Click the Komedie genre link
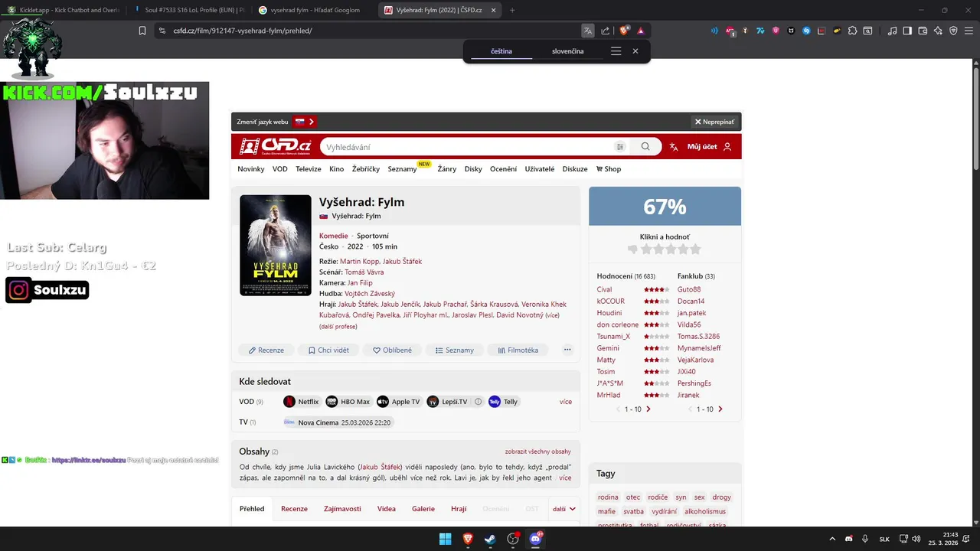 pos(334,236)
